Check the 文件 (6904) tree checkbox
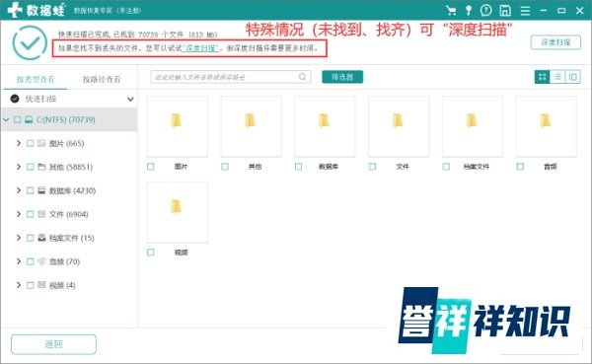The height and width of the screenshot is (364, 592). [x=31, y=214]
